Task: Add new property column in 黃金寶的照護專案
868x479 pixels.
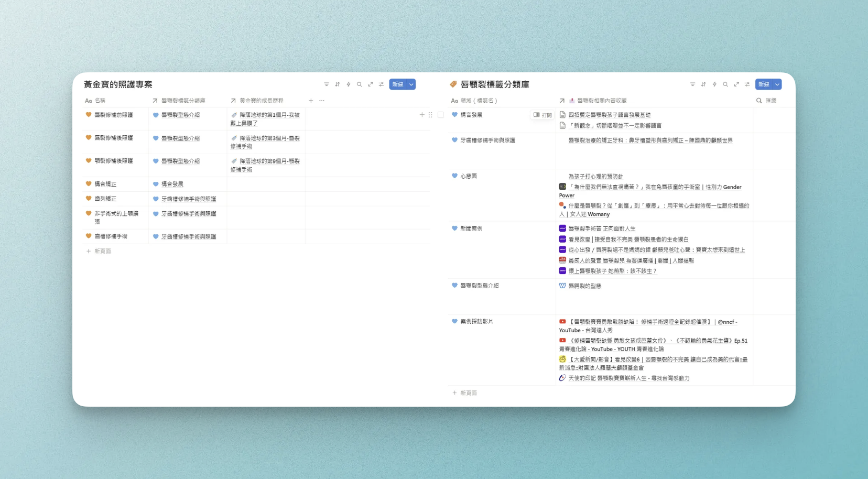Action: click(x=311, y=101)
